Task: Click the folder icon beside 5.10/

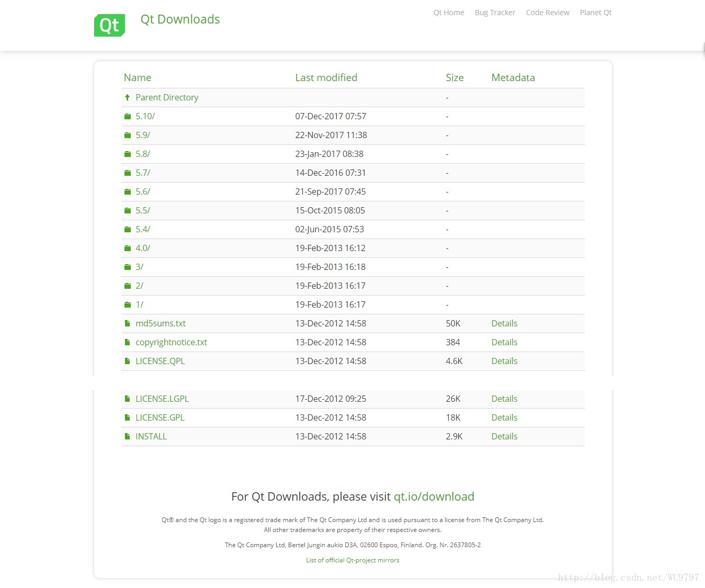Action: [127, 116]
